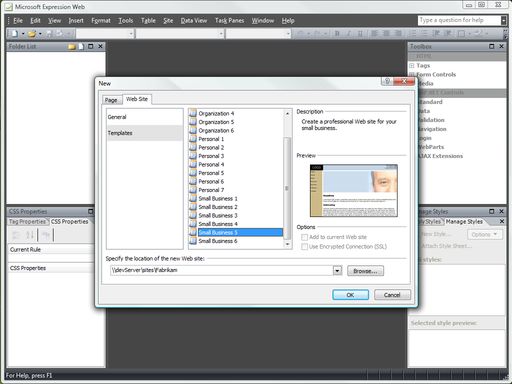Click AJAX Extensions in Toolbox
The image size is (512, 384).
coord(440,156)
